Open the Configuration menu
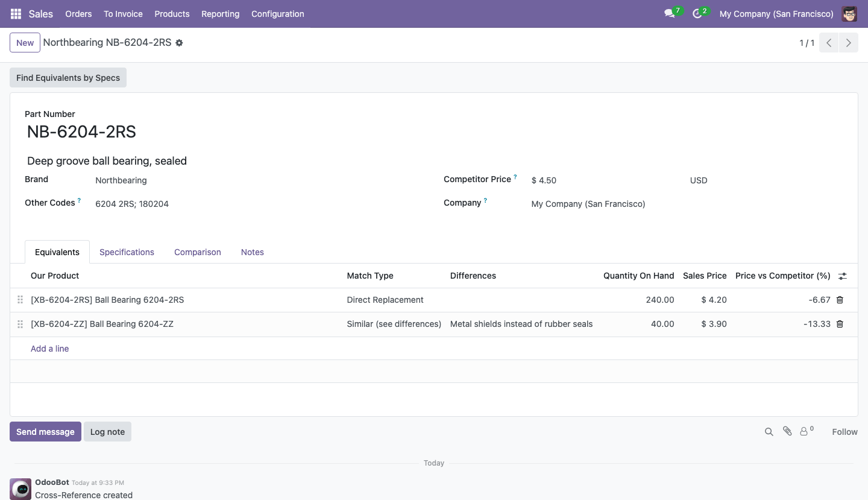 click(x=278, y=14)
